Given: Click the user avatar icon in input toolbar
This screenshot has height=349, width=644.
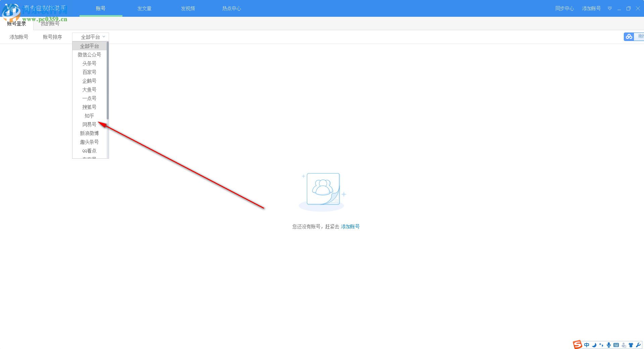Looking at the screenshot, I should click(624, 345).
